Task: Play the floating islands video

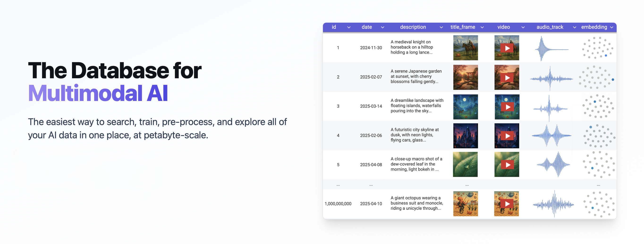Action: (507, 107)
